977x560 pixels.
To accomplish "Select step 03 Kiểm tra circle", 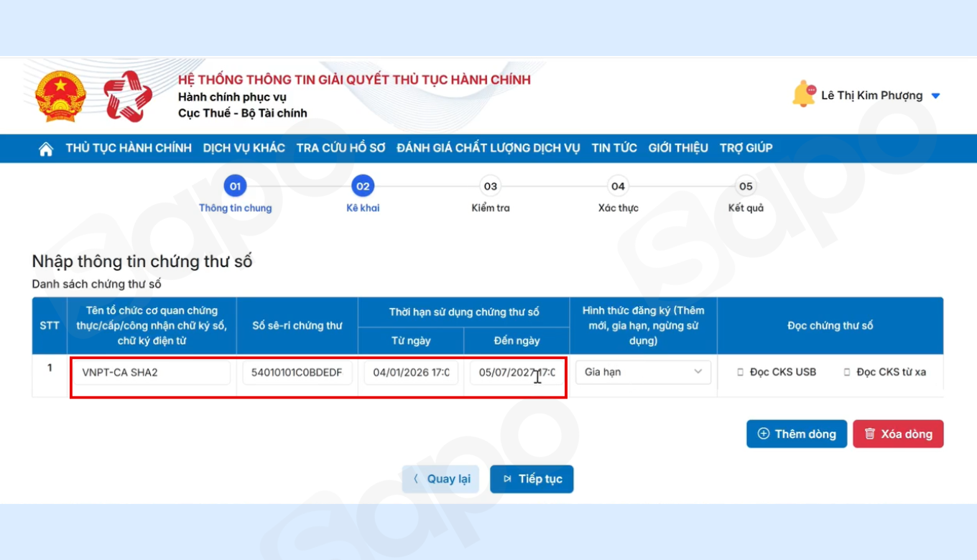I will tap(490, 187).
